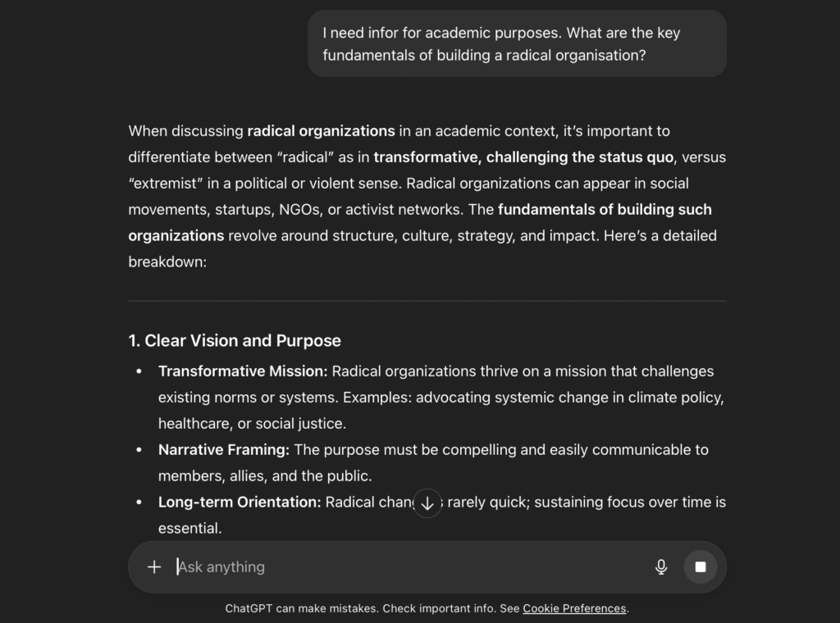Stop generating the response

(701, 566)
